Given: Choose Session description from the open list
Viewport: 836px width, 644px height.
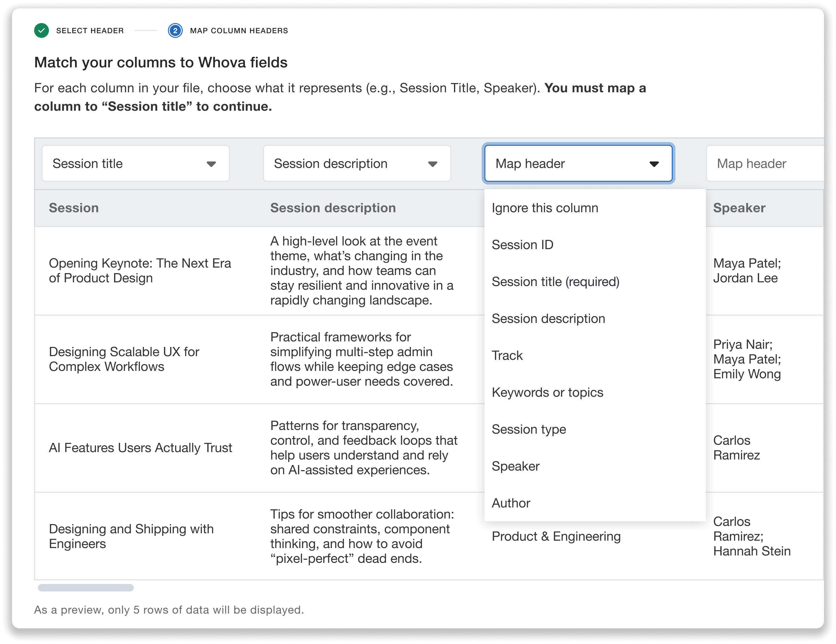Looking at the screenshot, I should 595,318.
